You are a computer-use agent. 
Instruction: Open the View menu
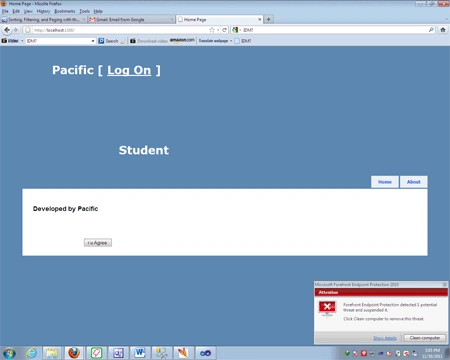point(28,11)
